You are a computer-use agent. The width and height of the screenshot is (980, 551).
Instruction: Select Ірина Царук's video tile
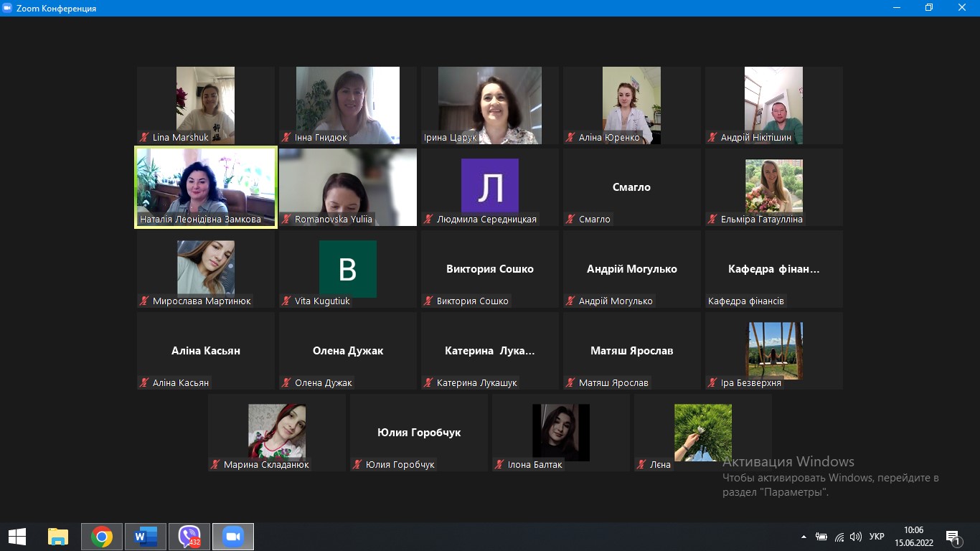(490, 105)
